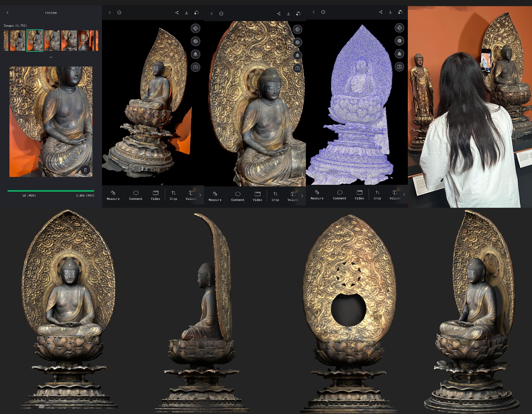The width and height of the screenshot is (532, 414).
Task: Open the thumbnail showing the gallery doorway
Action: (86, 41)
